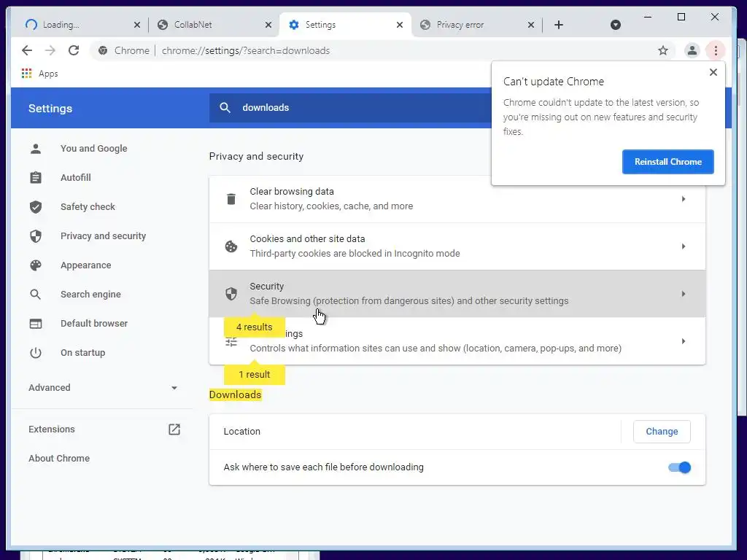Viewport: 747px width, 560px height.
Task: Open Clear browsing data via its arrow
Action: [x=683, y=199]
